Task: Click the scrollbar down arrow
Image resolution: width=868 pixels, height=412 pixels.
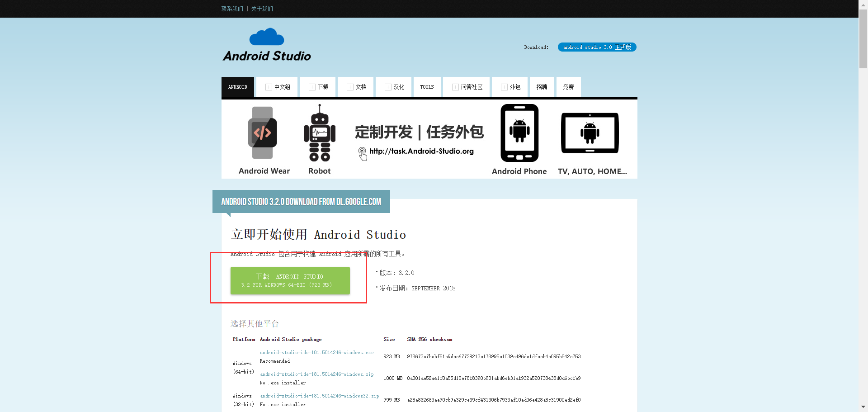Action: pos(863,407)
